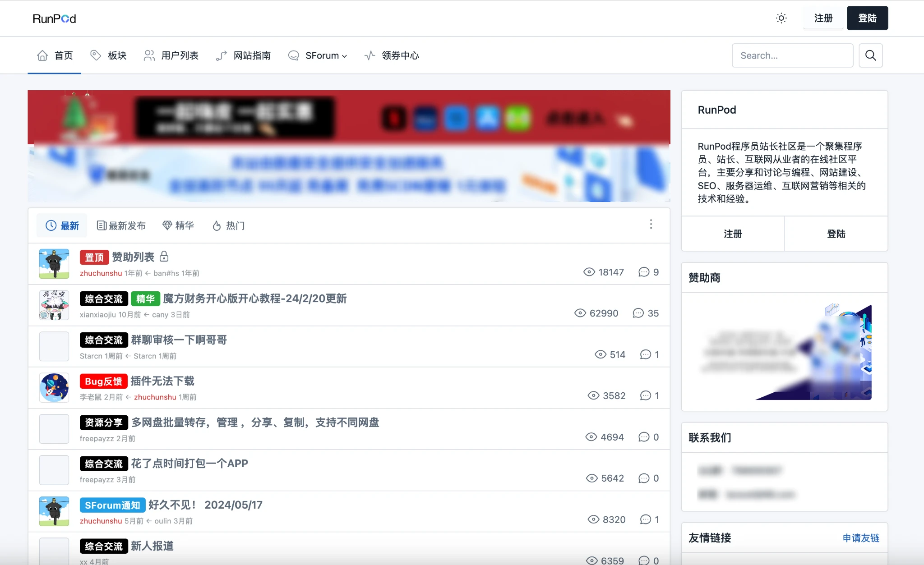Click the home icon in navigation
Screen dimensions: 924x565
click(x=42, y=55)
